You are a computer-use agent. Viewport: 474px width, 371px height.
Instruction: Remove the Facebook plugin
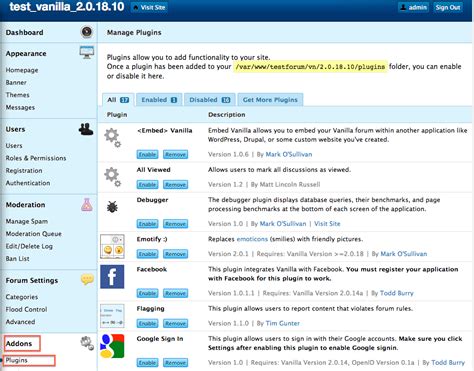click(175, 293)
